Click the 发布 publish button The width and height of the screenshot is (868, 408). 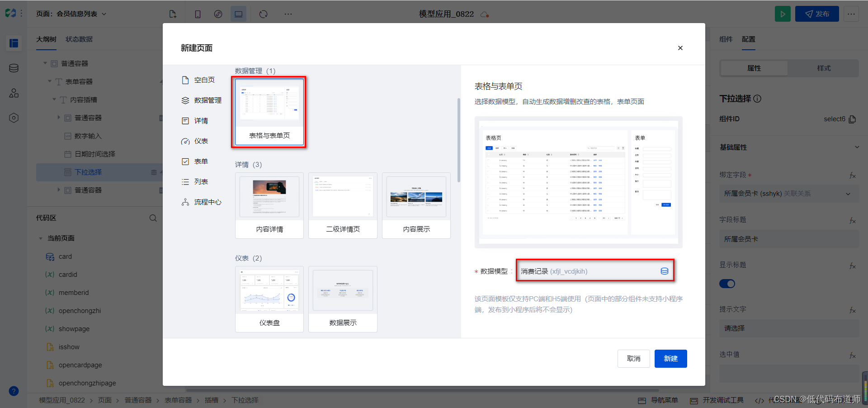817,14
